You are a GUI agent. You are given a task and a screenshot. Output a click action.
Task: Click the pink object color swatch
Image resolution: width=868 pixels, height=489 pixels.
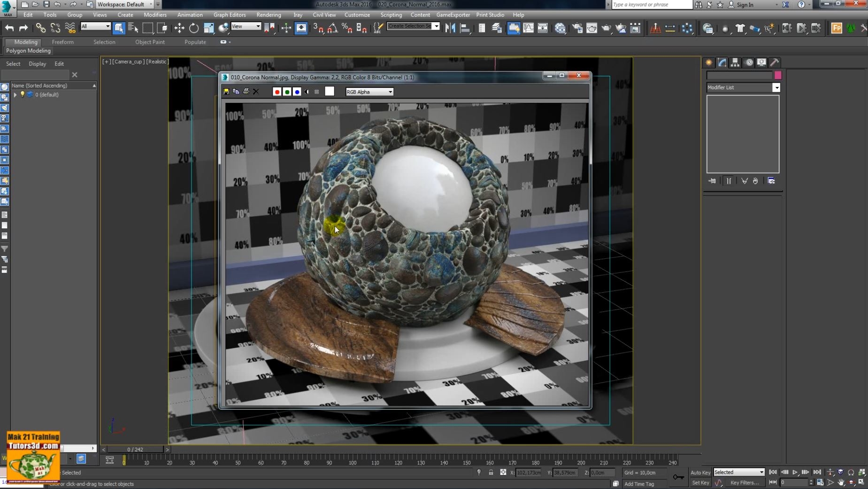pos(778,75)
